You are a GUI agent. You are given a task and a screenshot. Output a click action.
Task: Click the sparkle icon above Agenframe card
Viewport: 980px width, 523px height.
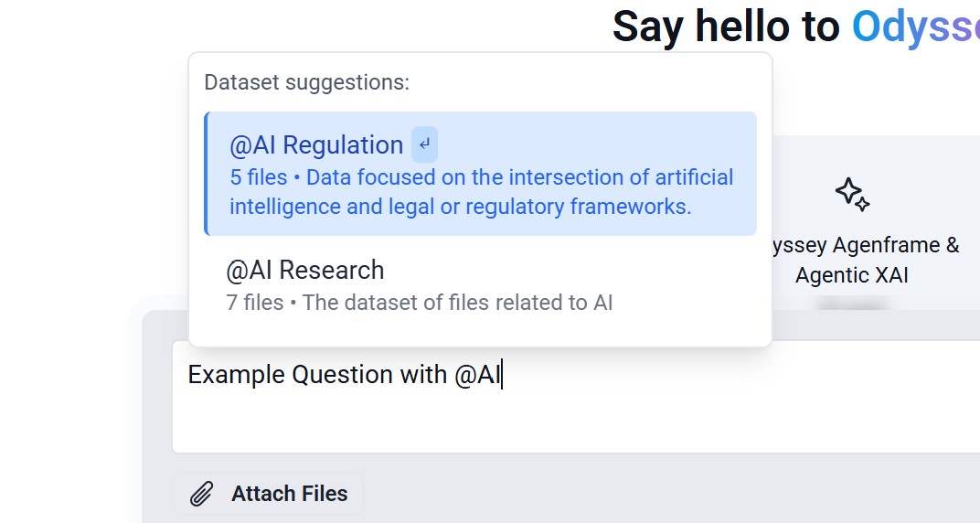tap(853, 195)
